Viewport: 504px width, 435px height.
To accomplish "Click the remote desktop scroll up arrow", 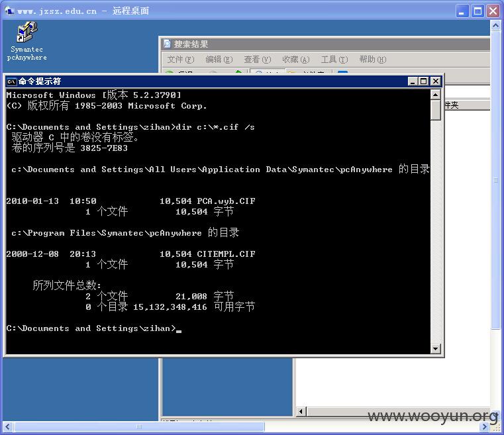I will [495, 26].
